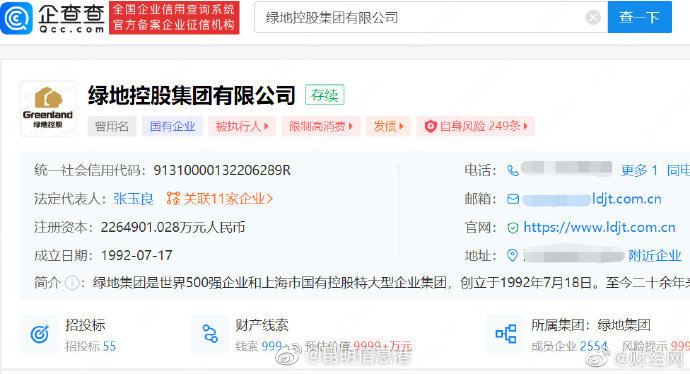This screenshot has width=690, height=374.
Task: Open 附近企业 nearby companies
Action: pyautogui.click(x=655, y=256)
